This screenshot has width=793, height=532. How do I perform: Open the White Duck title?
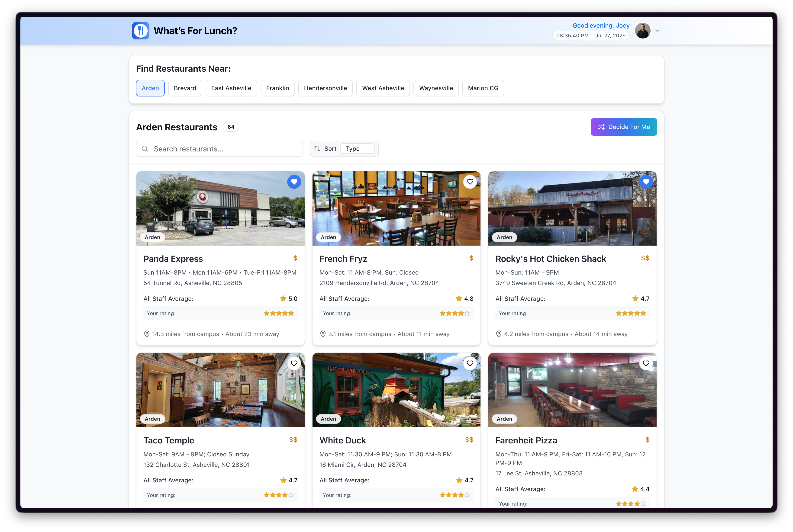[343, 440]
